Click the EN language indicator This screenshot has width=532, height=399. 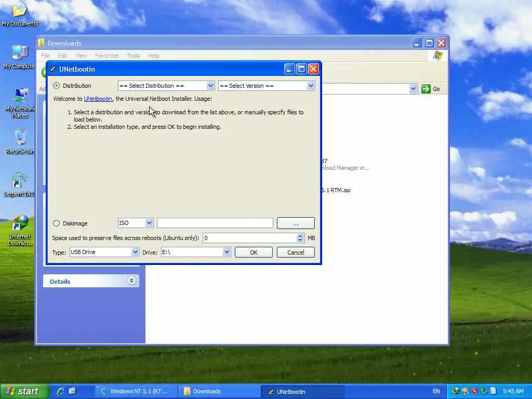(436, 392)
